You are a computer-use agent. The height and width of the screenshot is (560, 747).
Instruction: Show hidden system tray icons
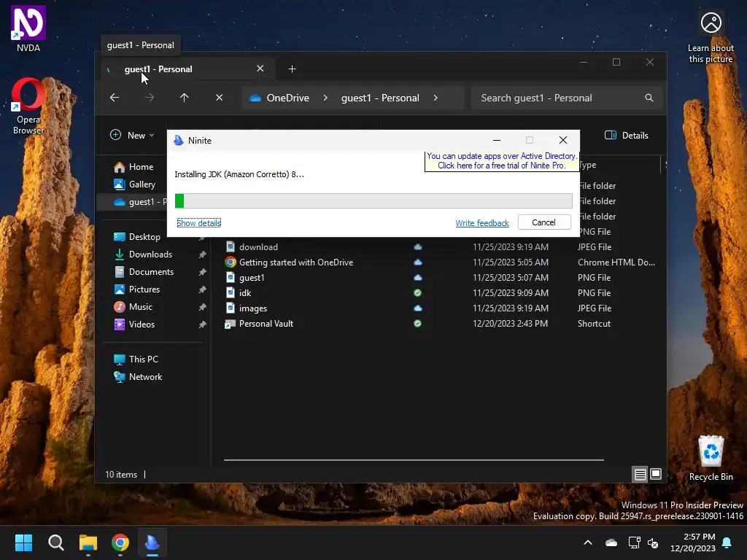pyautogui.click(x=588, y=542)
